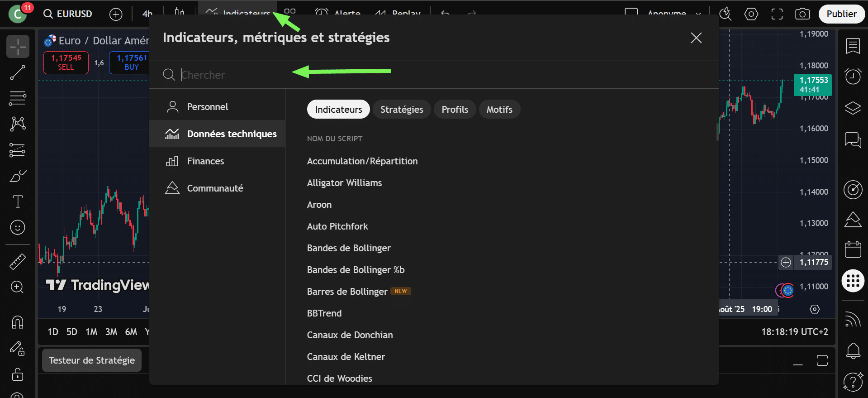The width and height of the screenshot is (868, 398).
Task: Open the 4h timeframe dropdown
Action: pos(147,14)
